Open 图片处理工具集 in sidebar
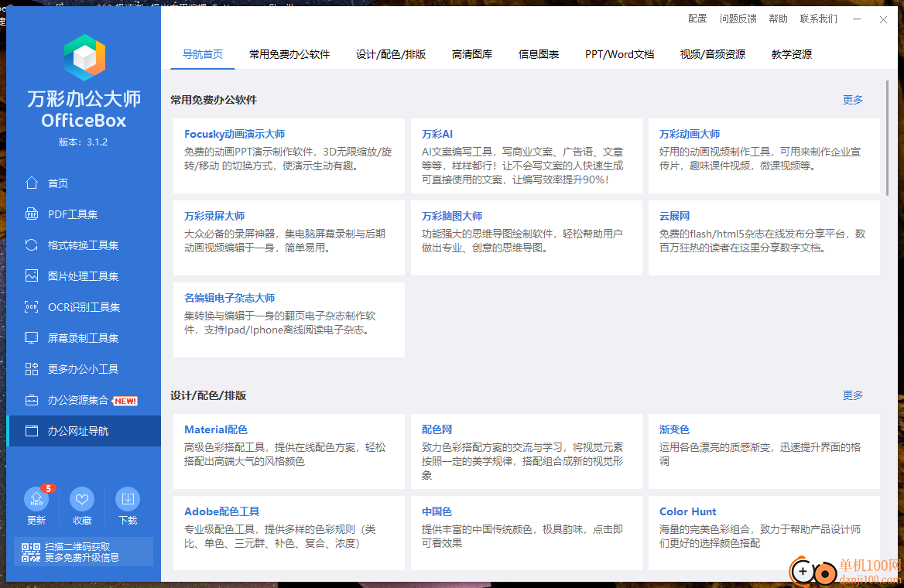 tap(84, 275)
